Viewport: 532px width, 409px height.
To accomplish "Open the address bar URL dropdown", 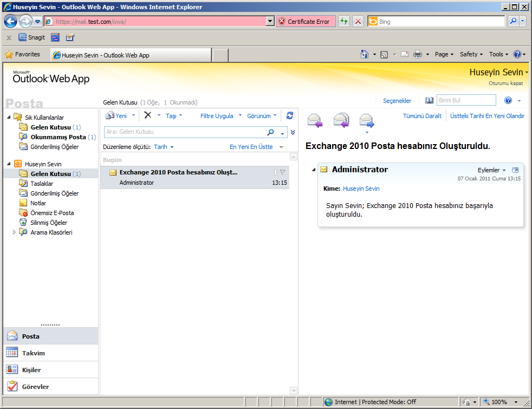I will point(270,21).
